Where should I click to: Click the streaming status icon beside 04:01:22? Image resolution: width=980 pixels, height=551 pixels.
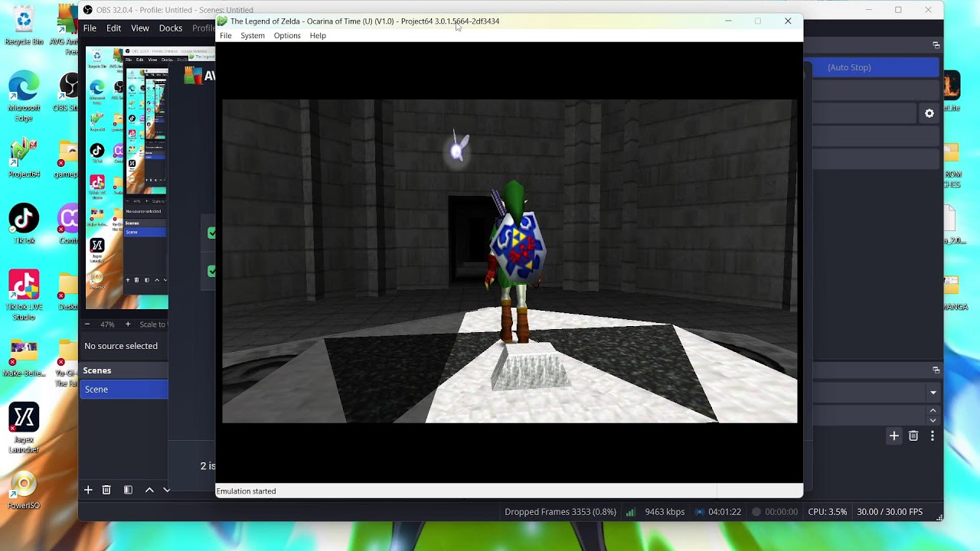click(700, 512)
